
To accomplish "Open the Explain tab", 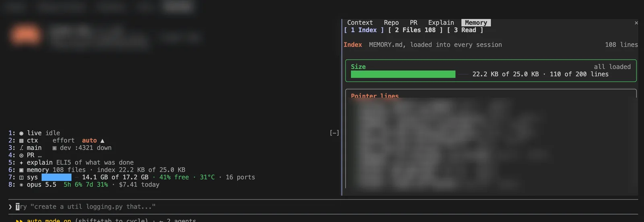I will point(441,23).
